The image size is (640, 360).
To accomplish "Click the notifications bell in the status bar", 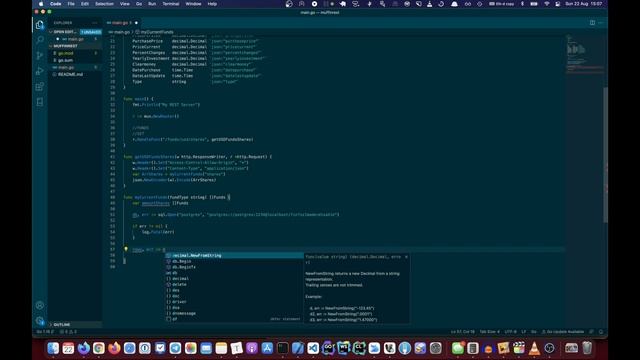I will pyautogui.click(x=601, y=332).
